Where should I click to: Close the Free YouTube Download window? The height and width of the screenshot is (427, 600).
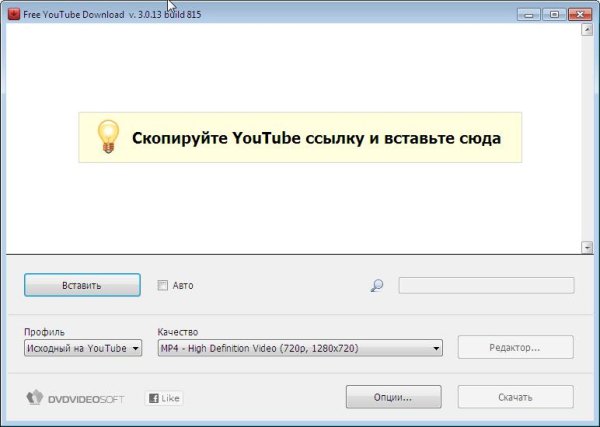580,15
